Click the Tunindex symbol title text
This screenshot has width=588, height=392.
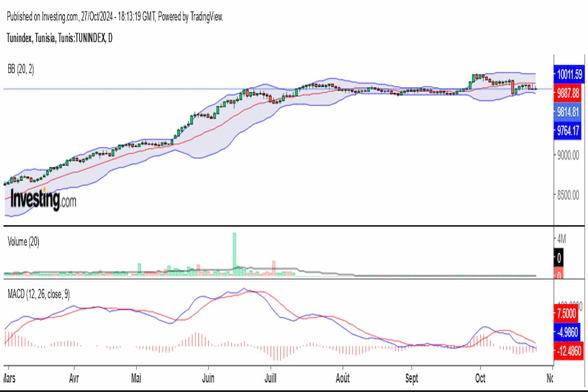(x=59, y=39)
